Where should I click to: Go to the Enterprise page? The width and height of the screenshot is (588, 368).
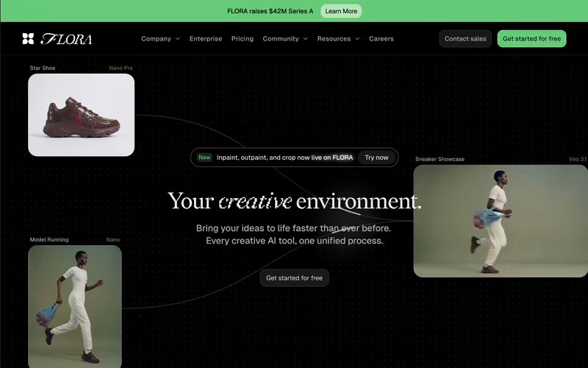click(206, 39)
